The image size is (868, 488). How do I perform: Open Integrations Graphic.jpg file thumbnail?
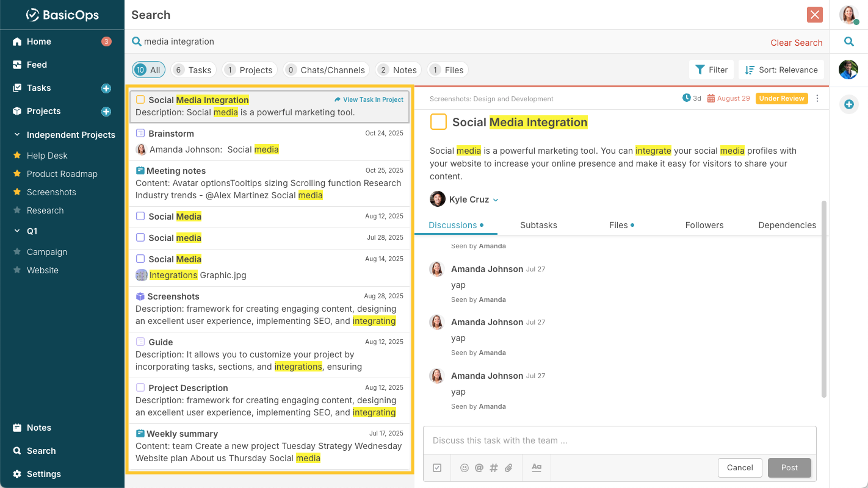pos(142,275)
